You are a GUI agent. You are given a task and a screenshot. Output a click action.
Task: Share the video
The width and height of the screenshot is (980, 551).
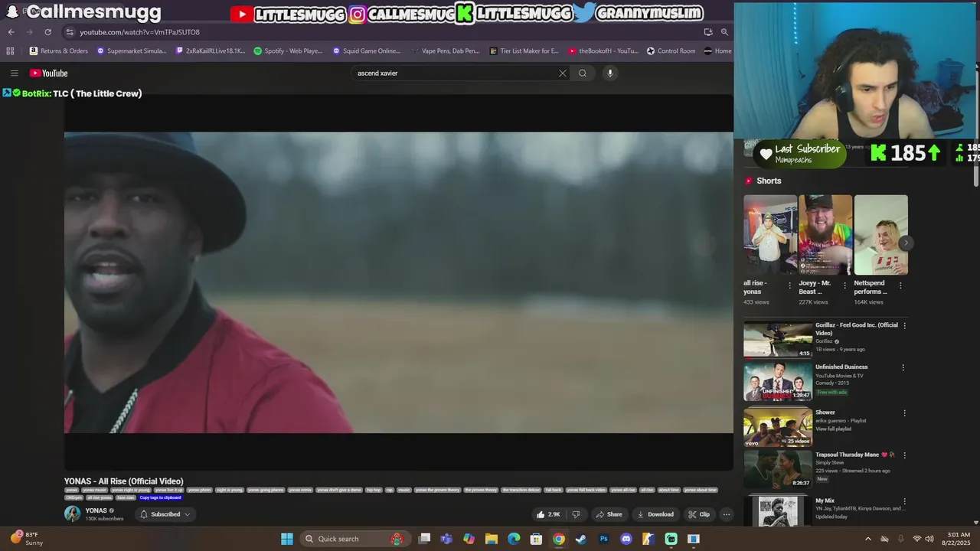tap(609, 514)
